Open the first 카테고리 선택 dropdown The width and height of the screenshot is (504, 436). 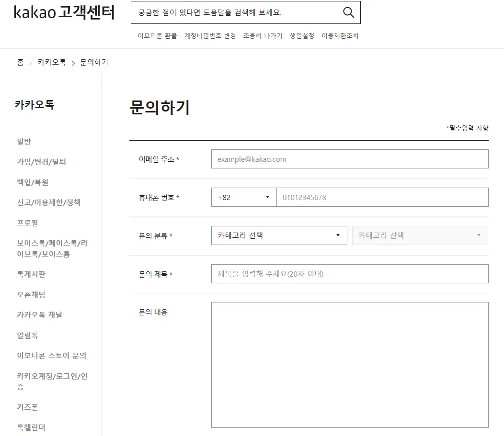[x=279, y=235]
